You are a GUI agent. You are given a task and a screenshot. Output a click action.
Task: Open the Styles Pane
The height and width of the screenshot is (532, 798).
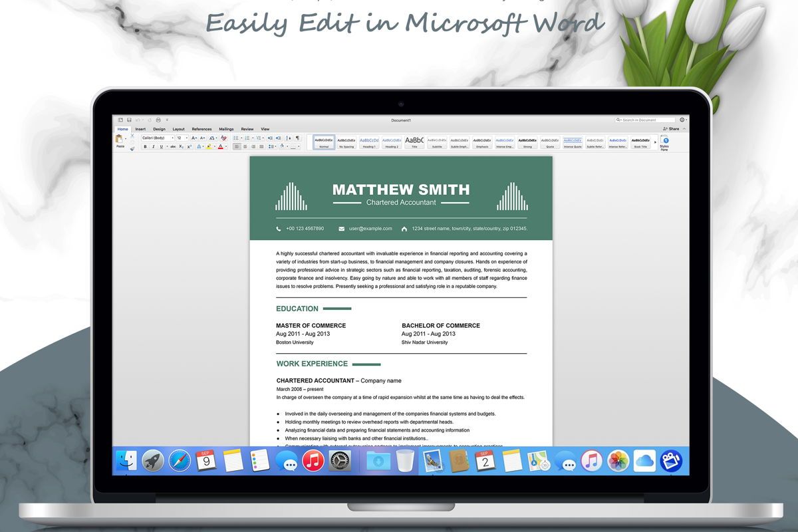[x=664, y=143]
